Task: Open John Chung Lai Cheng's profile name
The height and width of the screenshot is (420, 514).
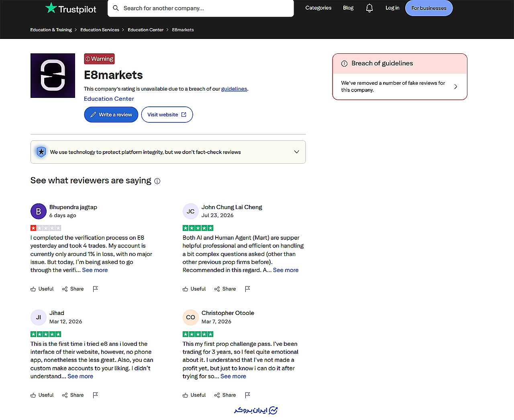Action: (x=232, y=207)
